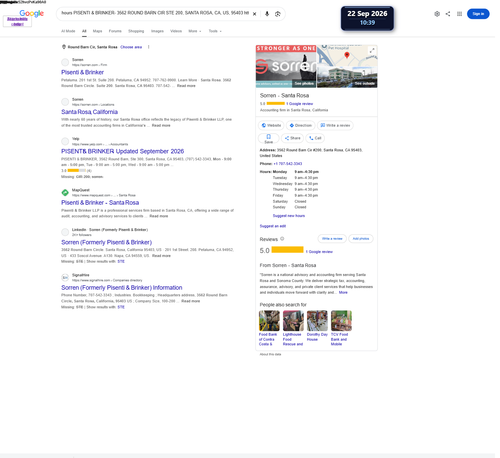
Task: Switch to the Maps tab
Action: pos(98,31)
